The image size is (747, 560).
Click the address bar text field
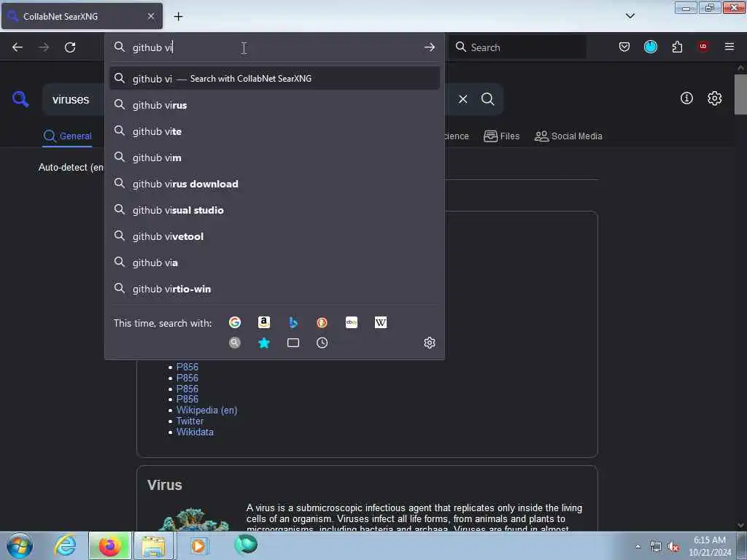(x=274, y=47)
